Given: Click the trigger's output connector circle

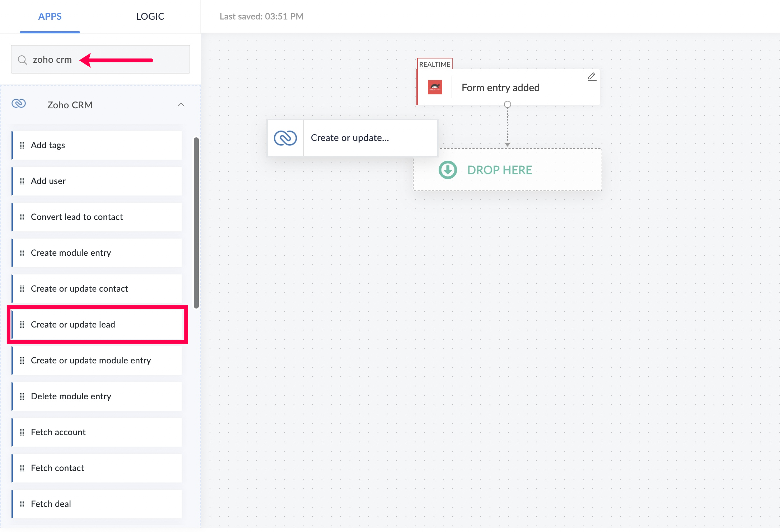Looking at the screenshot, I should click(507, 105).
